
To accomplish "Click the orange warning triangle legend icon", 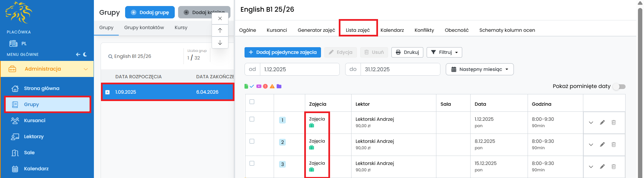I will coord(272,86).
